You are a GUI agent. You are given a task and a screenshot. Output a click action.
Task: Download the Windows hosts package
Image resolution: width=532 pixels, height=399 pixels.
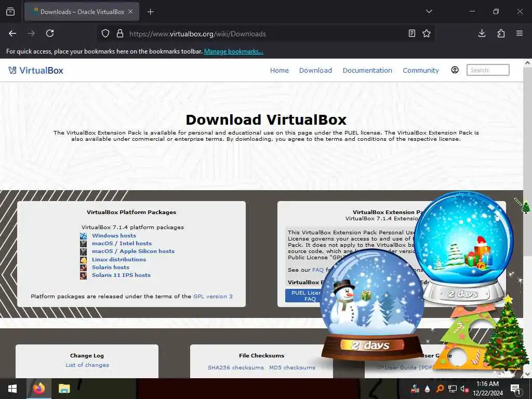[114, 235]
